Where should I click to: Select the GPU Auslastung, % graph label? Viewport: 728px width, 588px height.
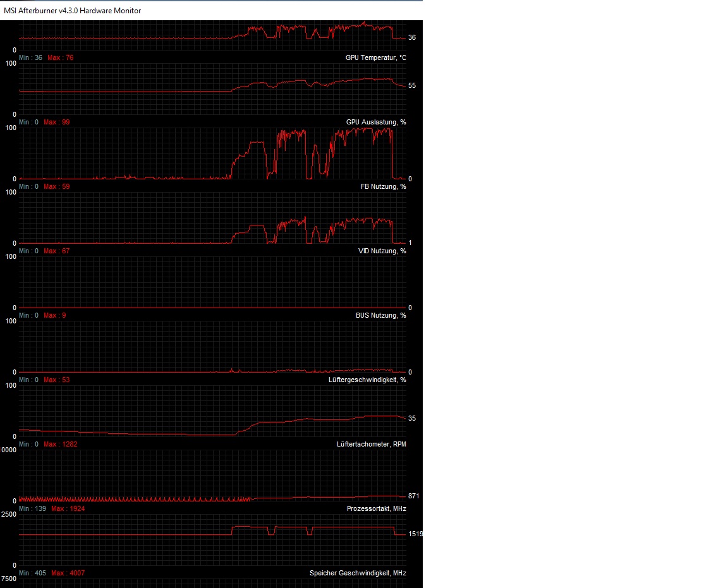[376, 122]
